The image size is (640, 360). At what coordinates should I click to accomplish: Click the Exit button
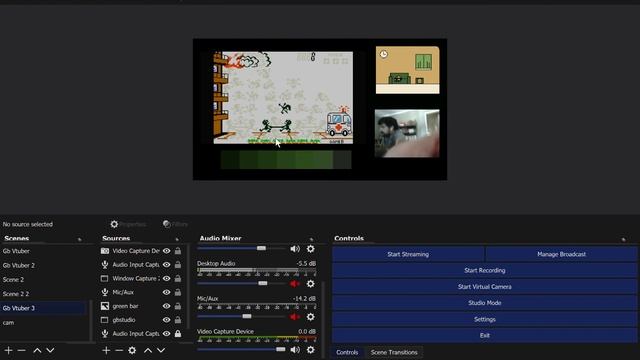(484, 336)
